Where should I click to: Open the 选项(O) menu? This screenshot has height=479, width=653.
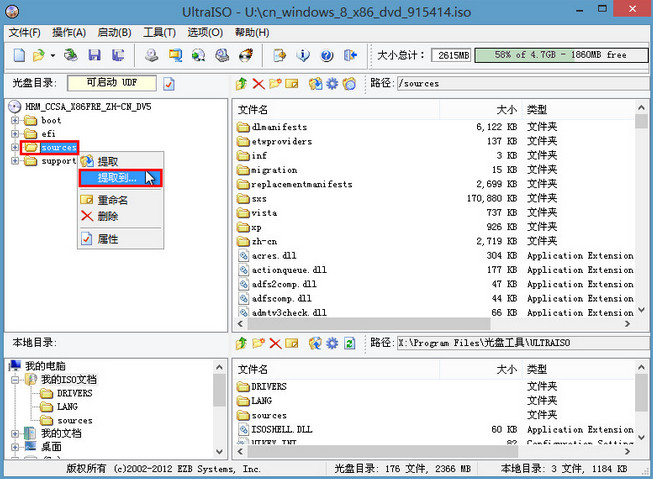(205, 32)
